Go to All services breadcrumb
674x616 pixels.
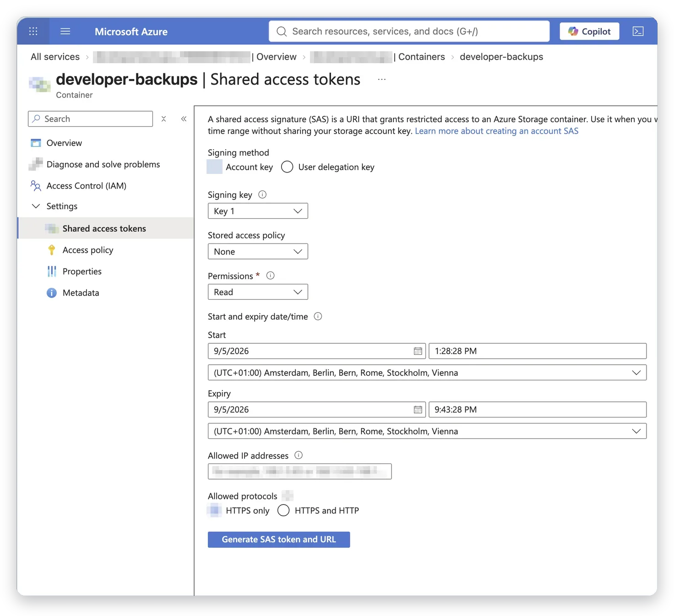pos(55,57)
